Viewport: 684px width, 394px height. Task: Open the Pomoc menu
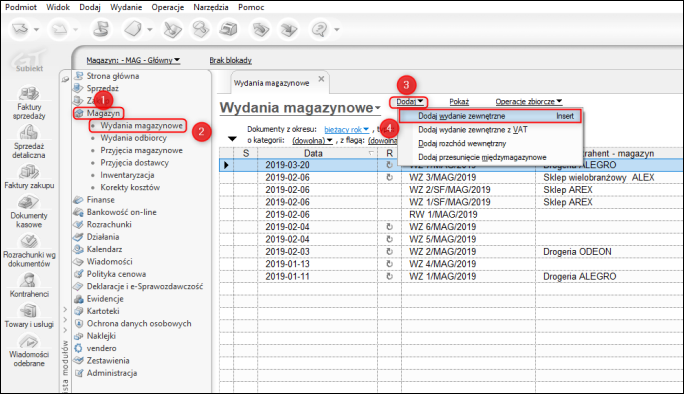251,7
